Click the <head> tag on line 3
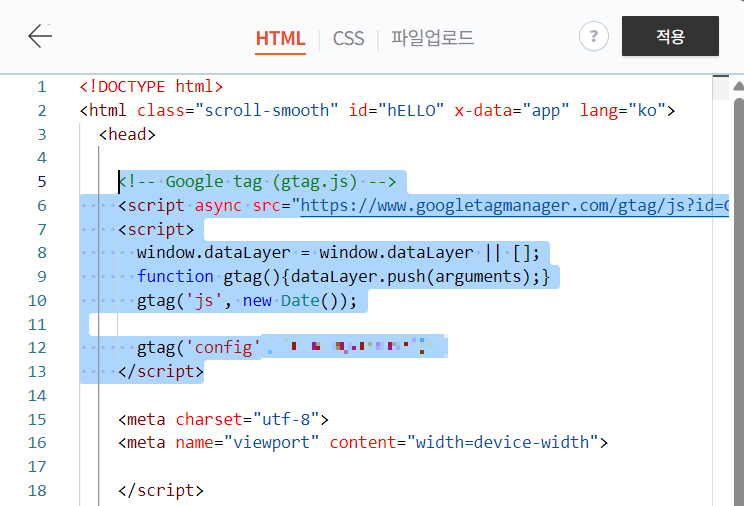 point(127,134)
